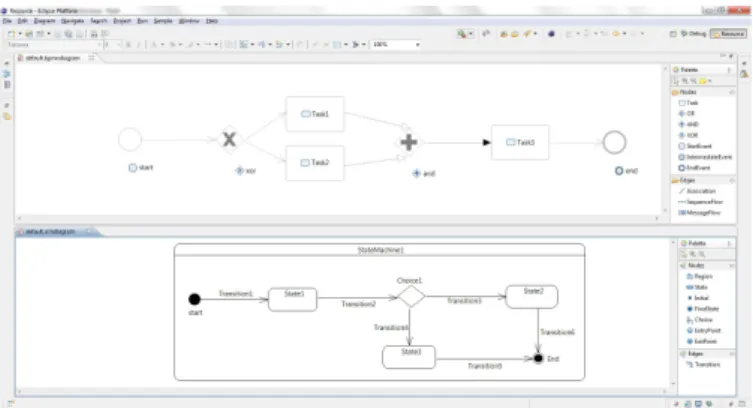The height and width of the screenshot is (408, 753).
Task: Select the ExitPoint palette tool
Action: (702, 341)
